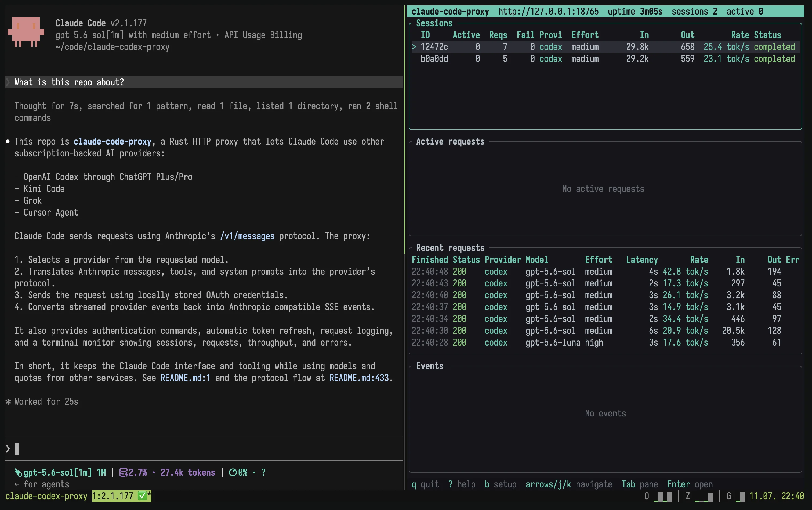
Task: Click the 'b setup' footer shortcut
Action: click(500, 484)
